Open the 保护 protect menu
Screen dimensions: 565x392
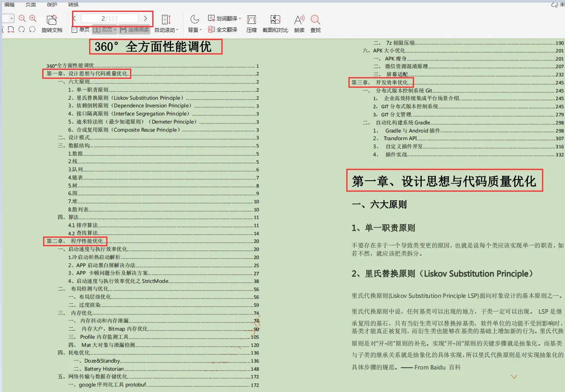tap(52, 5)
